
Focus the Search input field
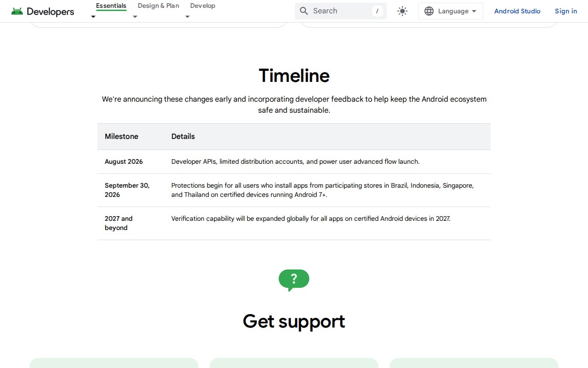pos(341,11)
